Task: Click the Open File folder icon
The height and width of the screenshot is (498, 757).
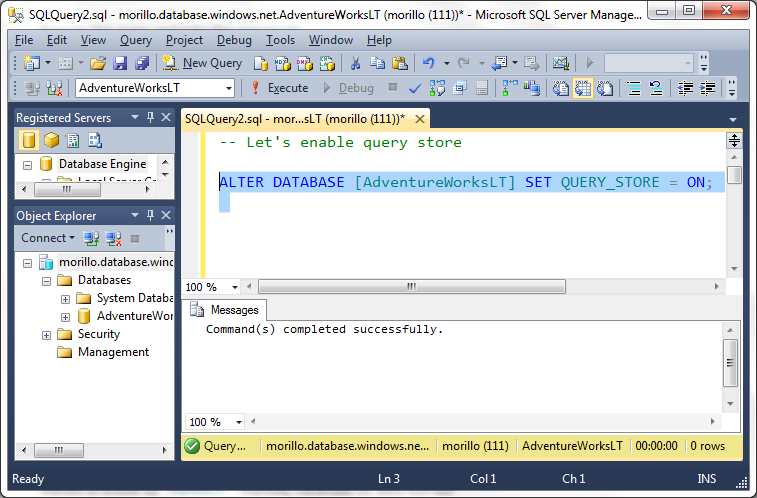Action: 98,63
